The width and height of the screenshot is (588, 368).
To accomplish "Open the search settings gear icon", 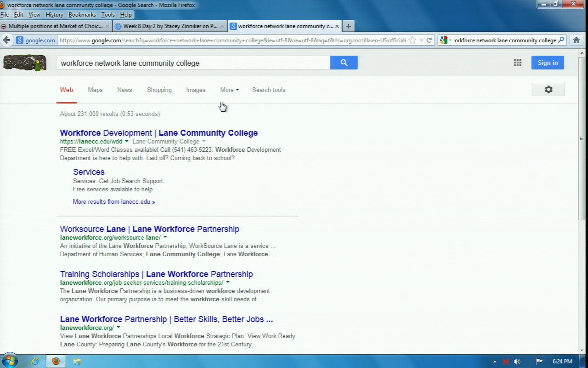I will (x=548, y=90).
